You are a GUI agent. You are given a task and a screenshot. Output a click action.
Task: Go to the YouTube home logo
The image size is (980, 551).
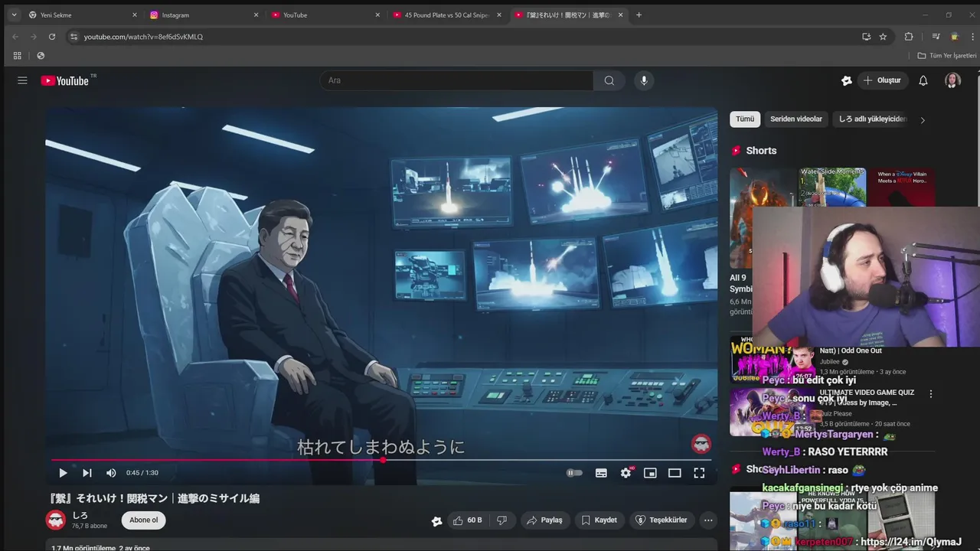pyautogui.click(x=65, y=80)
